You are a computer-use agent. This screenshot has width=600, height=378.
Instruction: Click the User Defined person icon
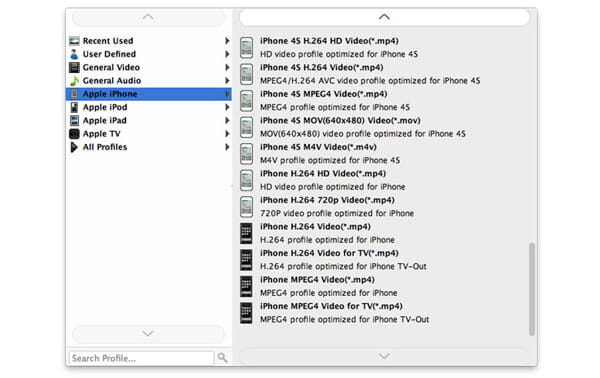tap(74, 54)
